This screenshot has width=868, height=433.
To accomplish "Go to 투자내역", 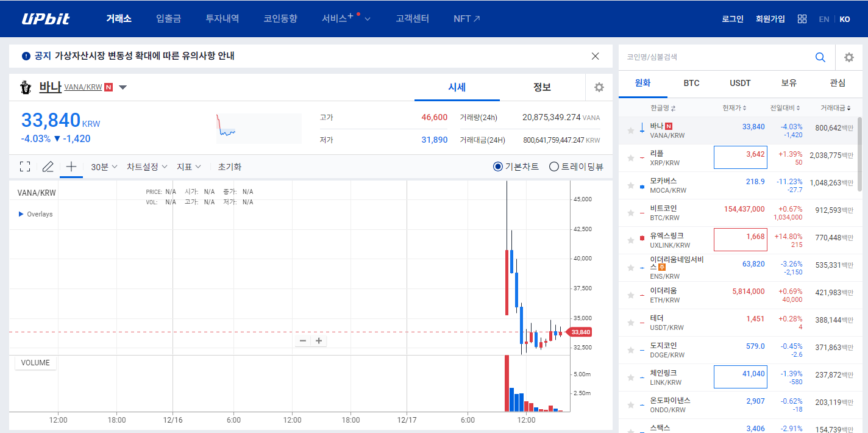I will (x=222, y=18).
